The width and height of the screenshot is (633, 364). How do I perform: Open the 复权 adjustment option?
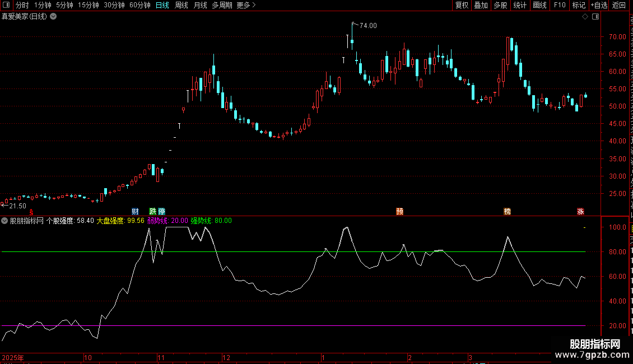462,5
